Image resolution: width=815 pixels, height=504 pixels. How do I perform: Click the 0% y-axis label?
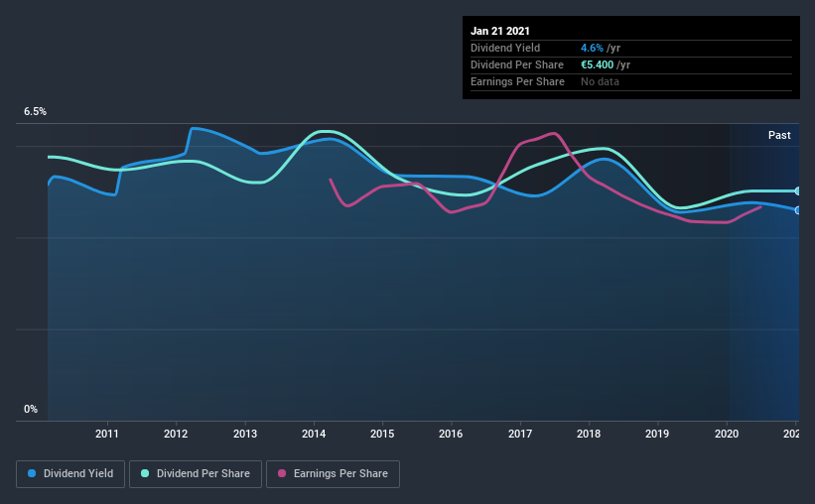[x=31, y=410]
